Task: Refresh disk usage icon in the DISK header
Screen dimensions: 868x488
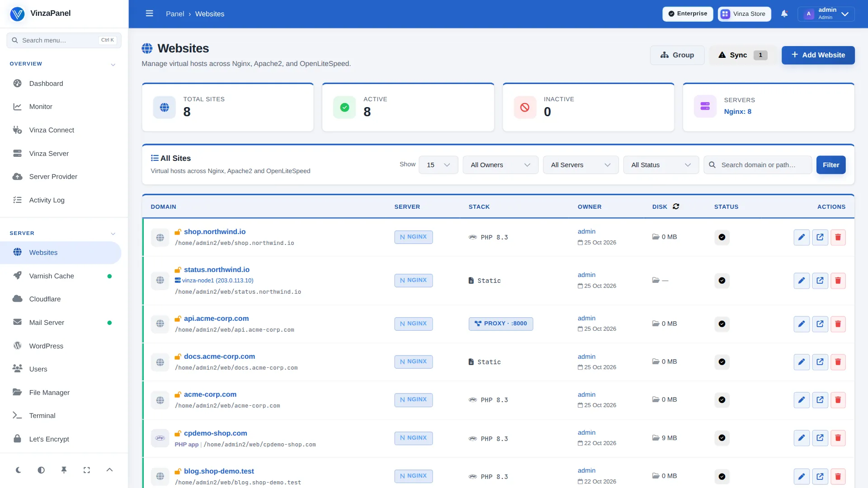Action: [676, 206]
